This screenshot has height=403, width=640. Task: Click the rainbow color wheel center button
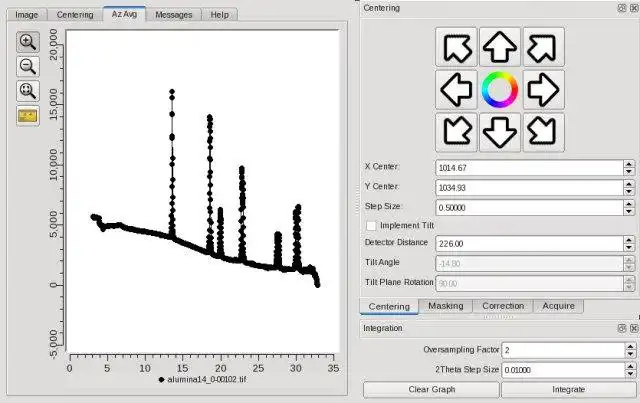pos(500,90)
